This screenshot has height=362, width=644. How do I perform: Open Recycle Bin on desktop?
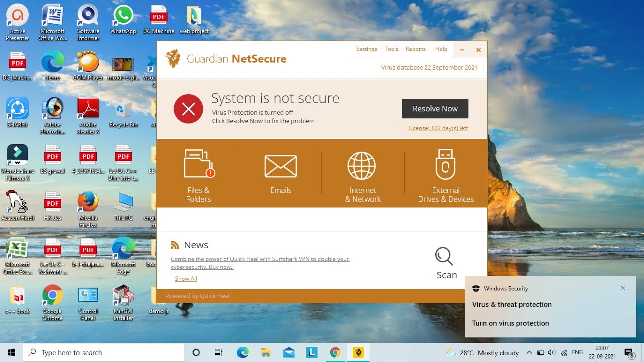coord(123,113)
